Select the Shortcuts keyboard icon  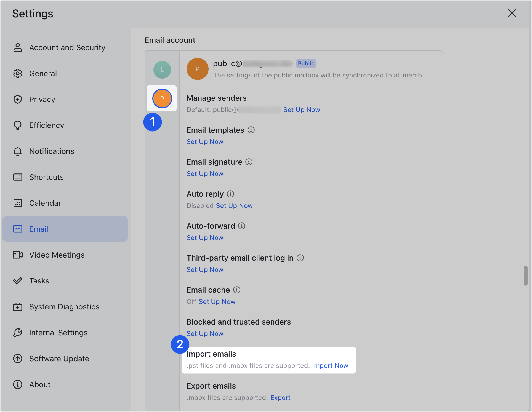pyautogui.click(x=18, y=177)
